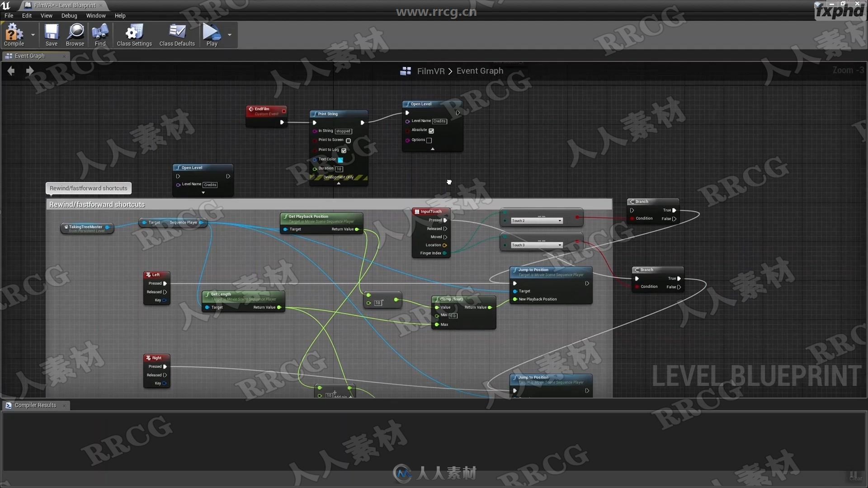Toggle Absolute checkbox on Open Level node

click(x=431, y=130)
